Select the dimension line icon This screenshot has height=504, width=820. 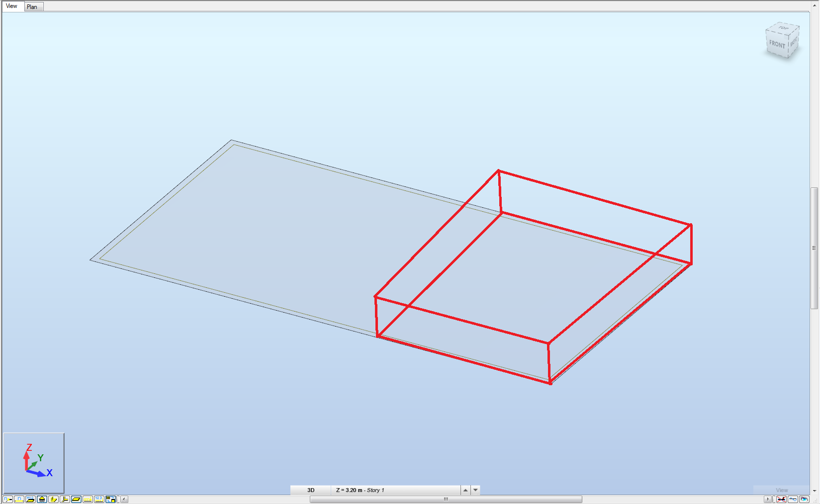tap(88, 499)
